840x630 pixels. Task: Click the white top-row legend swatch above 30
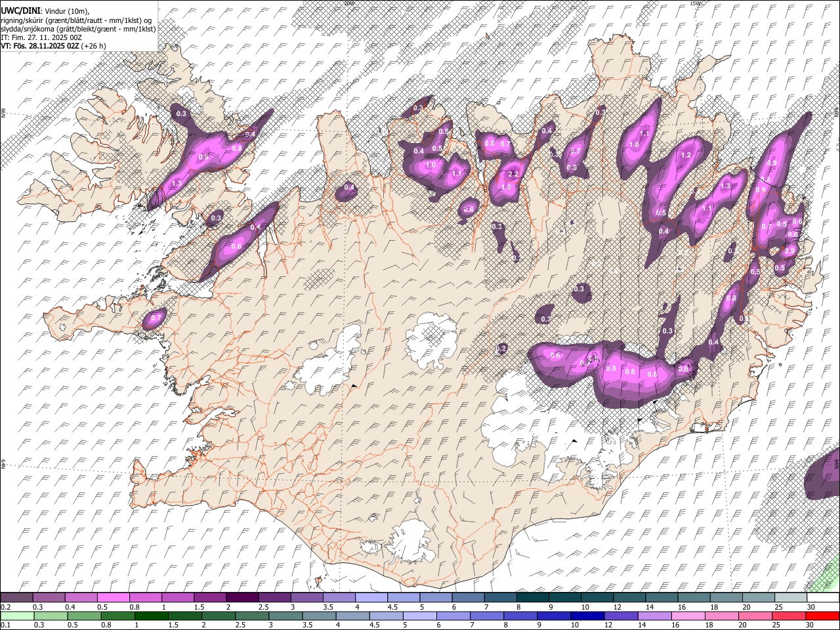824,598
